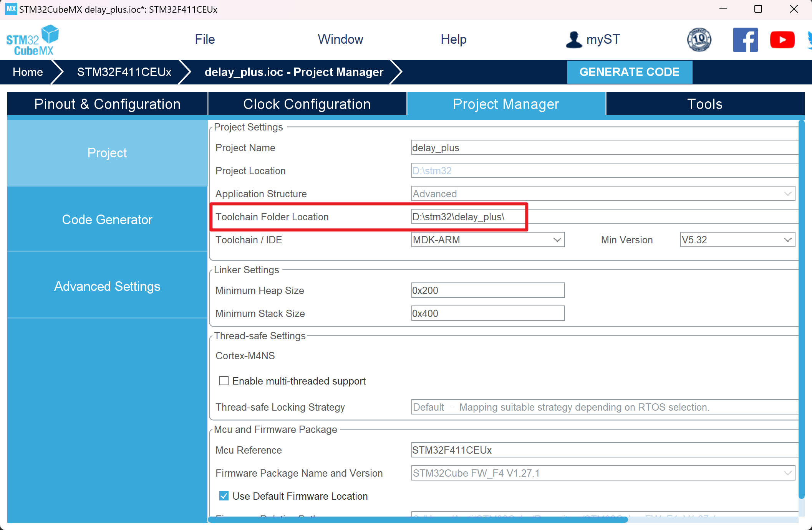Enable multi-threaded support checkbox
The height and width of the screenshot is (530, 812).
224,381
